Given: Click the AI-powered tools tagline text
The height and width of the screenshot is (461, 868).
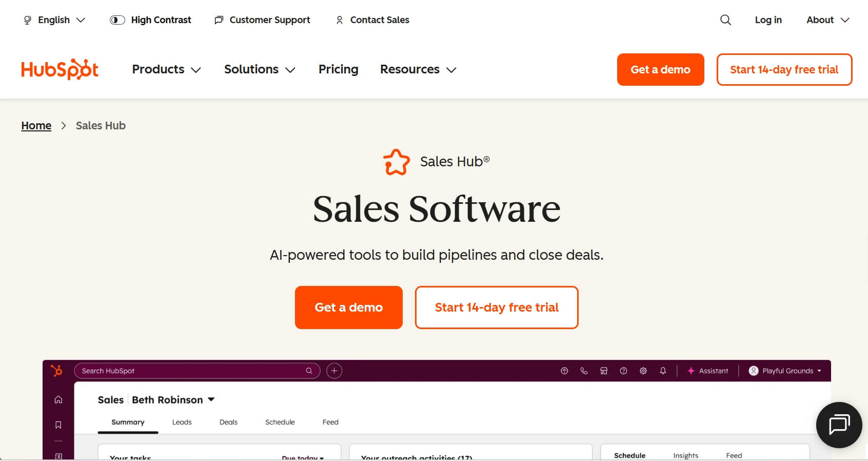Looking at the screenshot, I should pyautogui.click(x=437, y=255).
